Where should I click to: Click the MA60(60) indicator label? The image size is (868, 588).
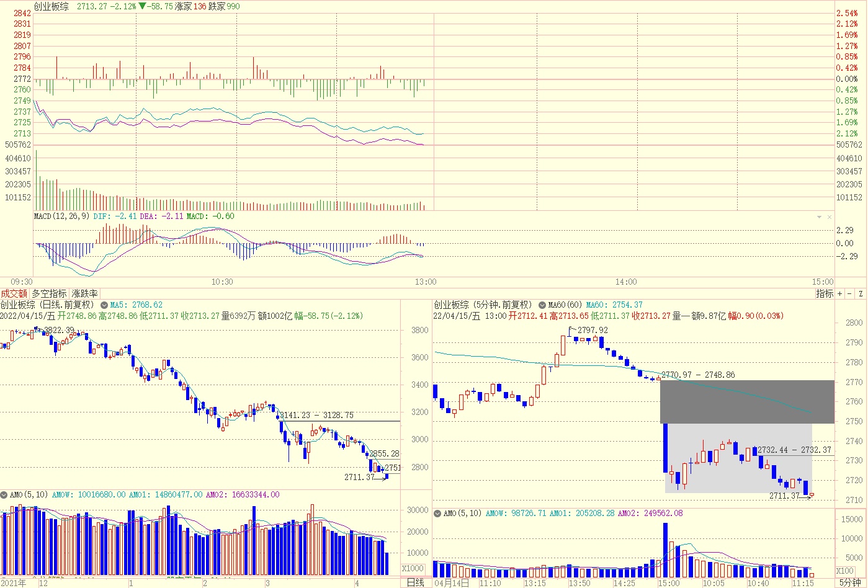565,305
